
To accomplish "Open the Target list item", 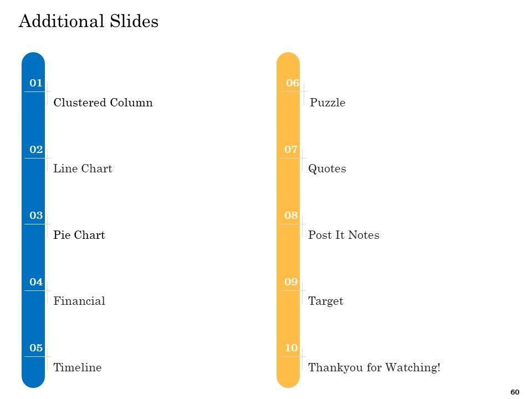I will coord(325,301).
